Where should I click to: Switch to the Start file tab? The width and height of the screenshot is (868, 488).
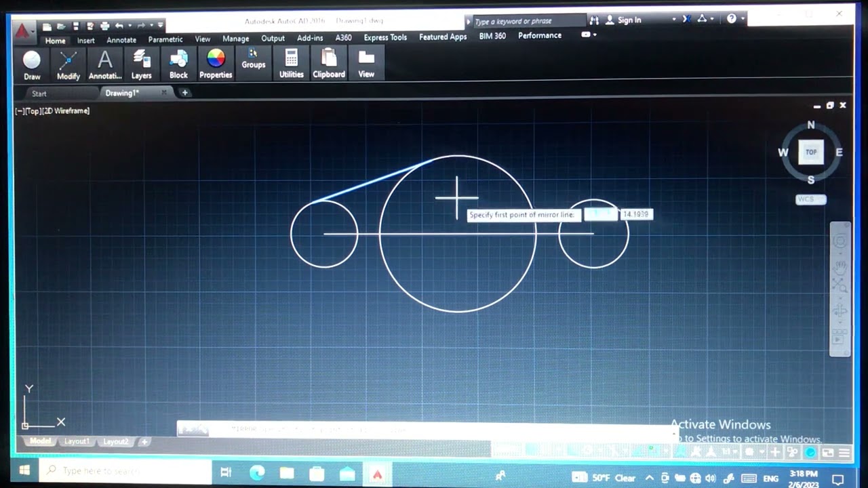tap(39, 94)
